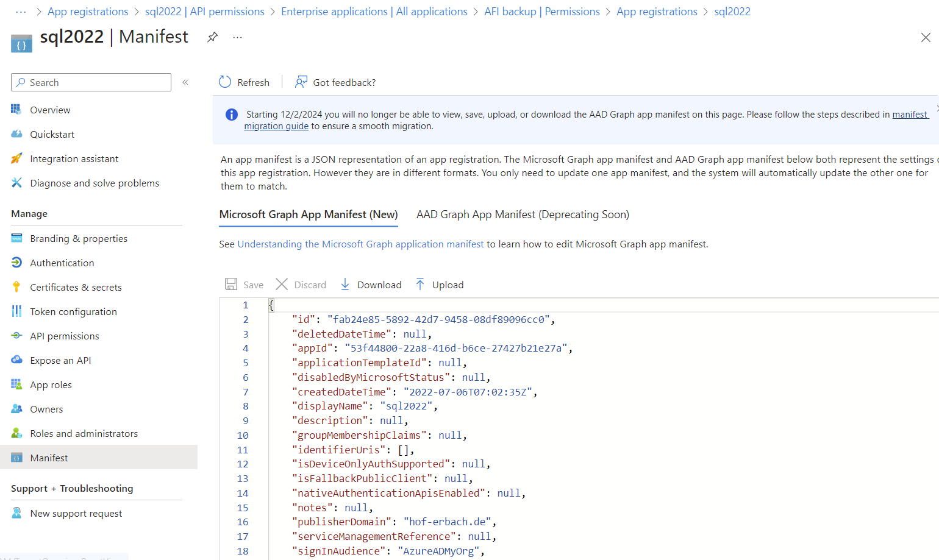Go to sql2022 | API permissions breadcrumb
The height and width of the screenshot is (560, 939).
(205, 12)
